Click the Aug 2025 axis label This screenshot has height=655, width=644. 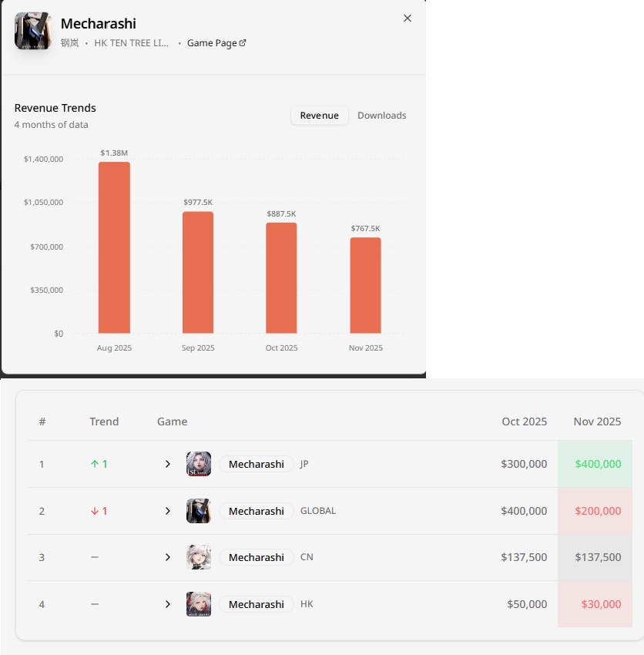click(114, 348)
